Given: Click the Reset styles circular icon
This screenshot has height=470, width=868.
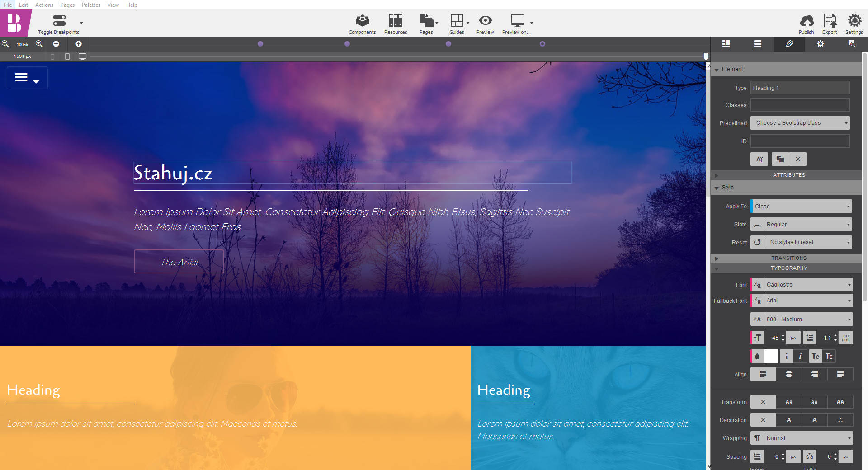Looking at the screenshot, I should (757, 242).
